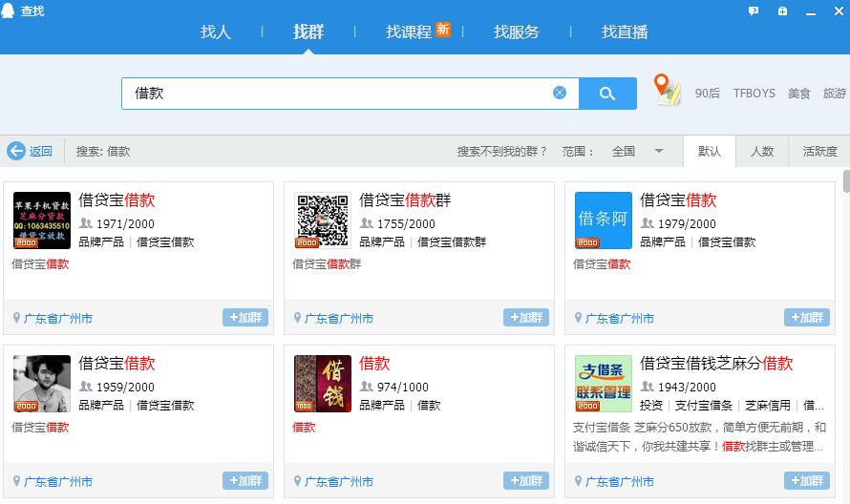Open the QR code group avatar
850x504 pixels.
coord(323,220)
